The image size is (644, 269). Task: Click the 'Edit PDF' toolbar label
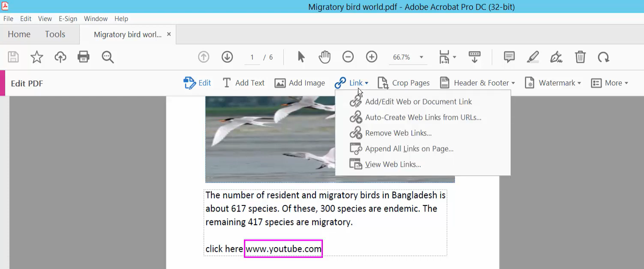point(27,83)
